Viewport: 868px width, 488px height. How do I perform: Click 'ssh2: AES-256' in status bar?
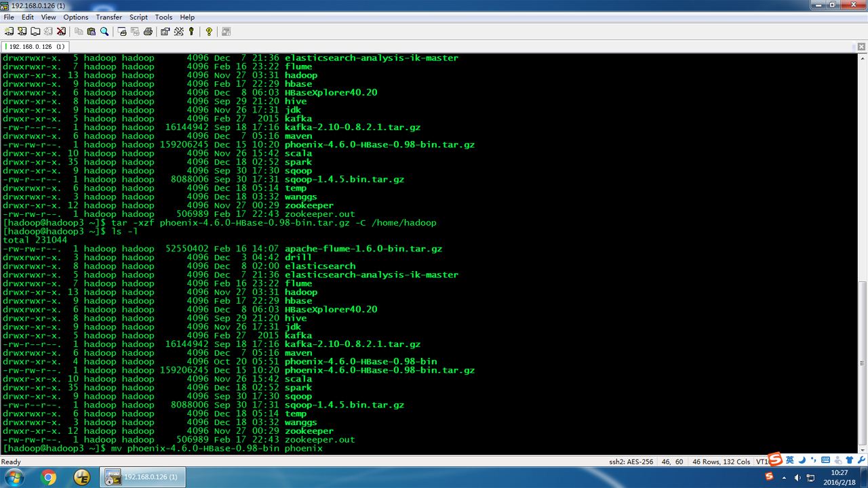(x=631, y=462)
